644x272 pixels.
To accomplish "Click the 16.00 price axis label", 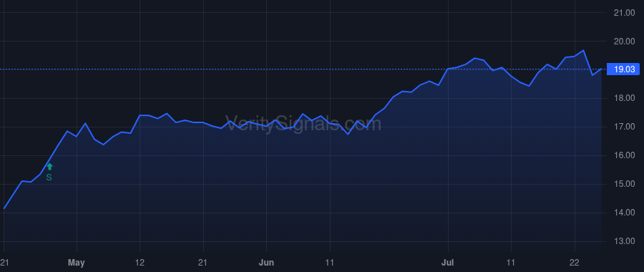I will click(x=624, y=155).
